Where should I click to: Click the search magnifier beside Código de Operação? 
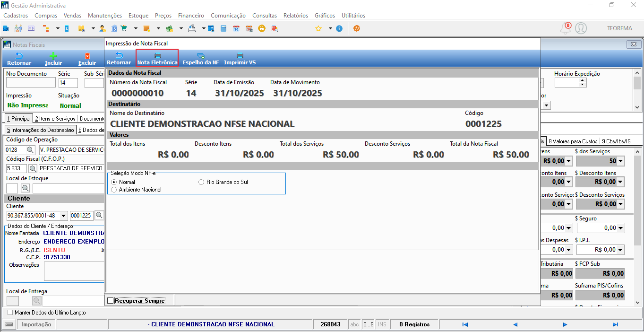[x=31, y=149]
